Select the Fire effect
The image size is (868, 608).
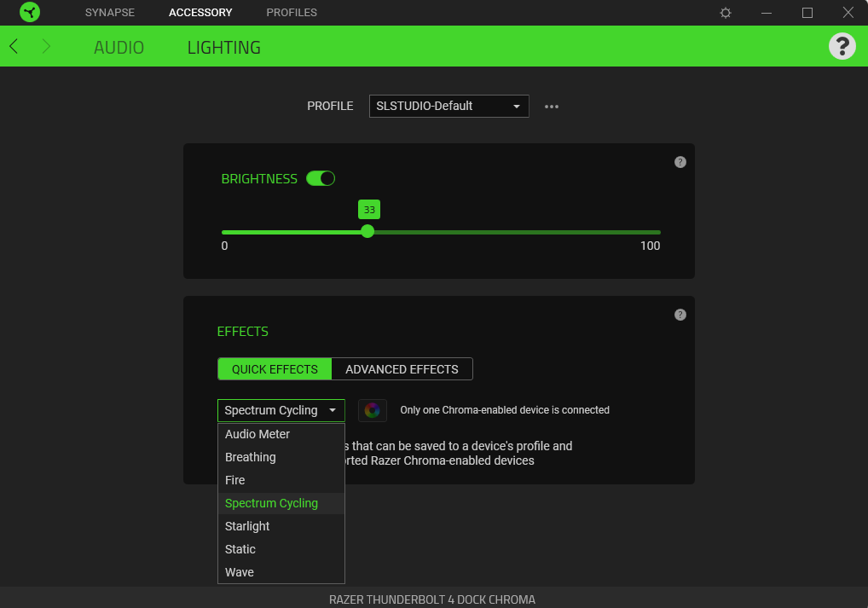point(281,480)
